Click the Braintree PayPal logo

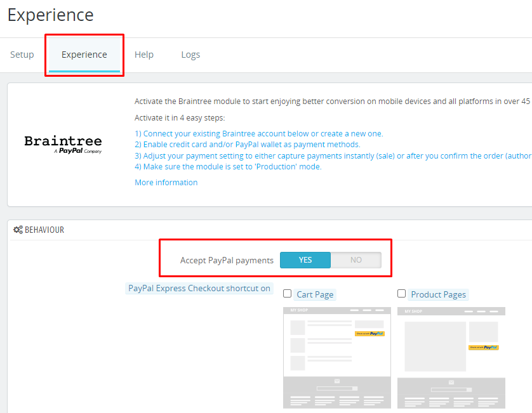63,144
